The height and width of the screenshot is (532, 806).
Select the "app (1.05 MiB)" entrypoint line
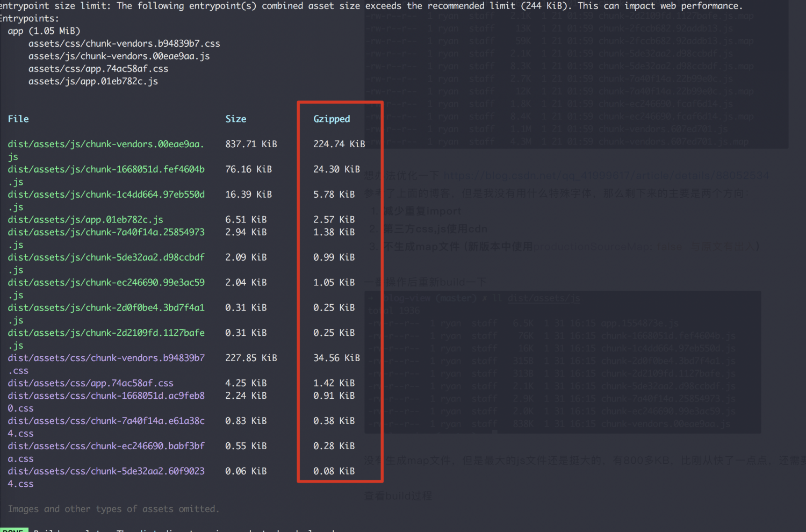point(44,31)
